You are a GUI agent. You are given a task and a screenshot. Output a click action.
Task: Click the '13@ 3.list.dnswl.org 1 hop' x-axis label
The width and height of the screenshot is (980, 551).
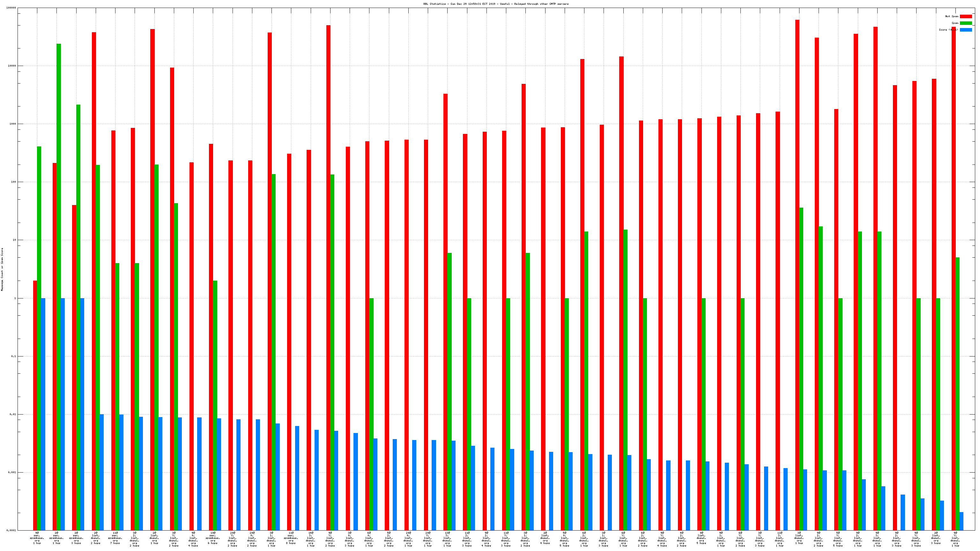(447, 539)
